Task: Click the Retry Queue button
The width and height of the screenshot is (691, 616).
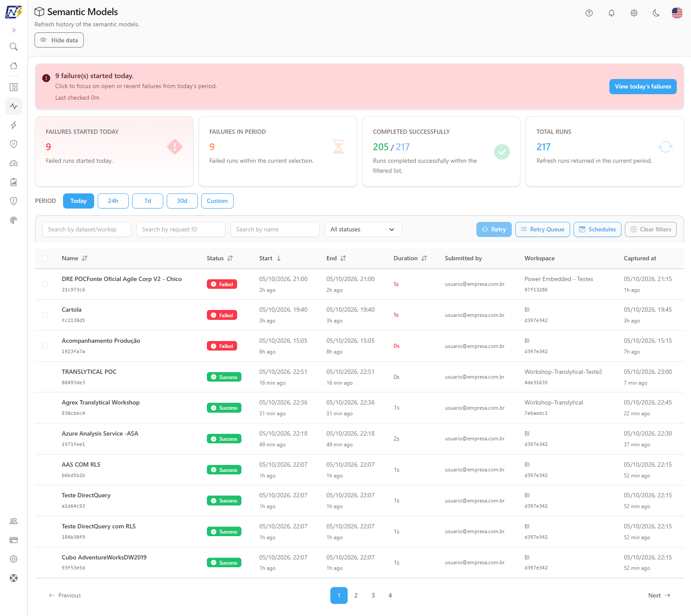Action: 542,229
